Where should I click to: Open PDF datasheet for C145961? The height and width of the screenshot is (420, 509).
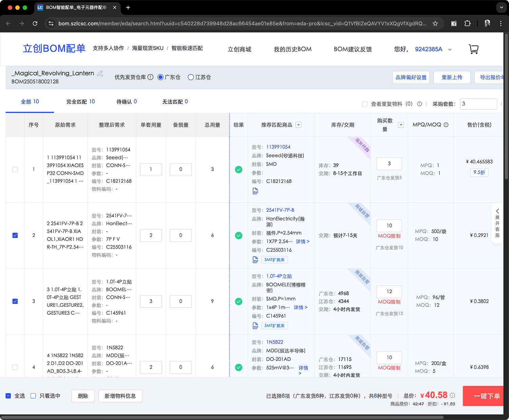coord(256,326)
